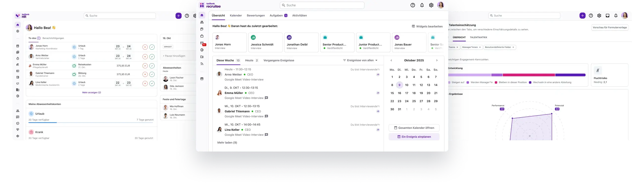Click the purple plus button in Talenteinschätzung window

point(583,16)
